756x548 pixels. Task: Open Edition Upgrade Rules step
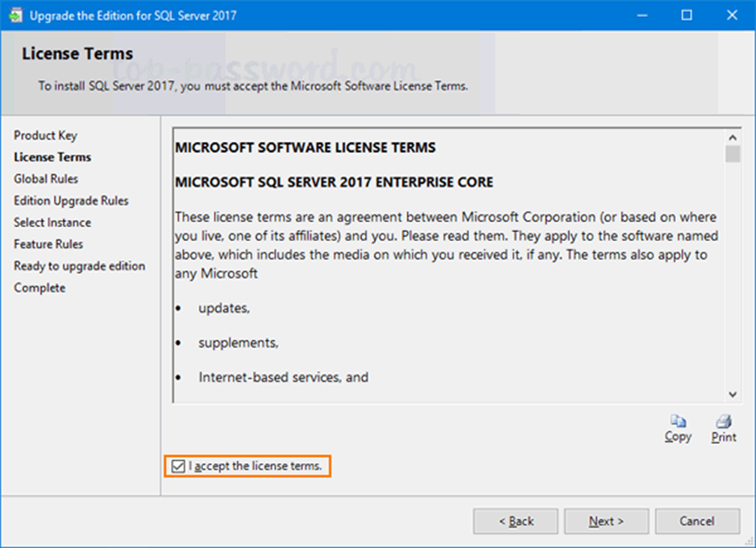click(71, 201)
